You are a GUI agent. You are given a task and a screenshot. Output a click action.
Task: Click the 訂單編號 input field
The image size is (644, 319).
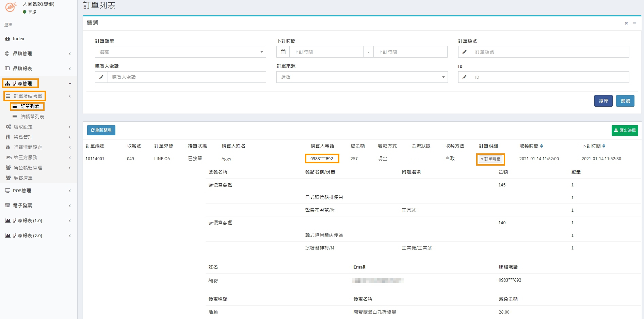549,52
